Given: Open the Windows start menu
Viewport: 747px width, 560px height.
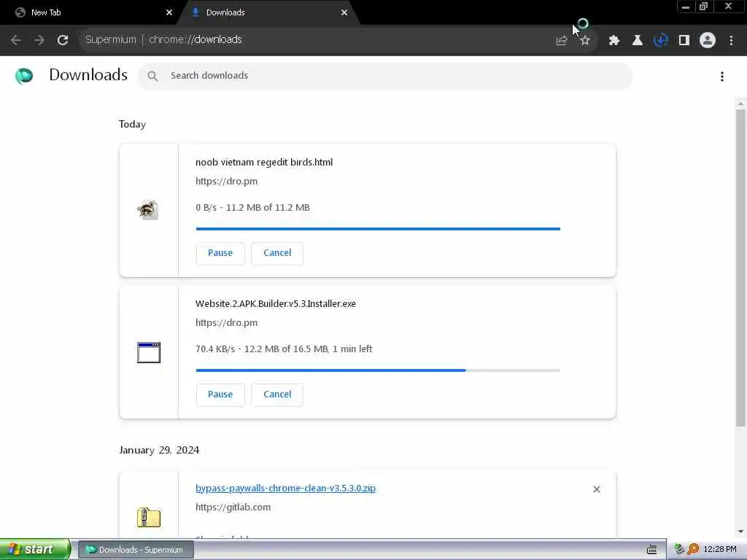Looking at the screenshot, I should (35, 550).
